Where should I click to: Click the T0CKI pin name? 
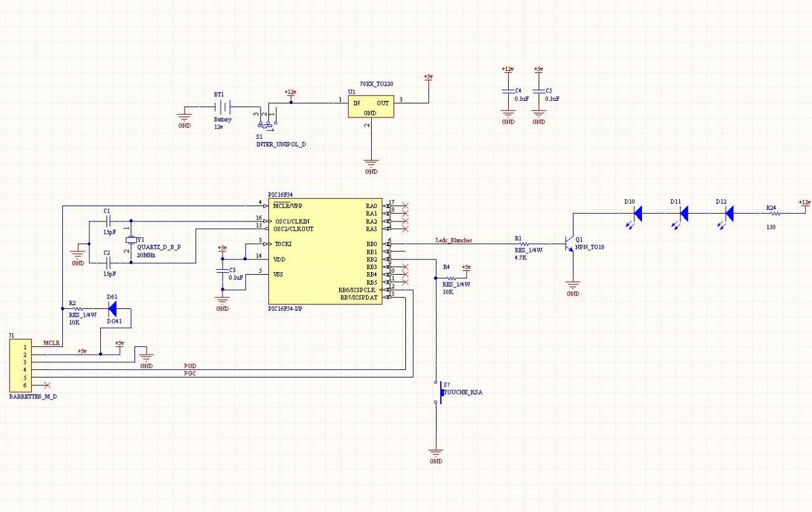pyautogui.click(x=284, y=244)
